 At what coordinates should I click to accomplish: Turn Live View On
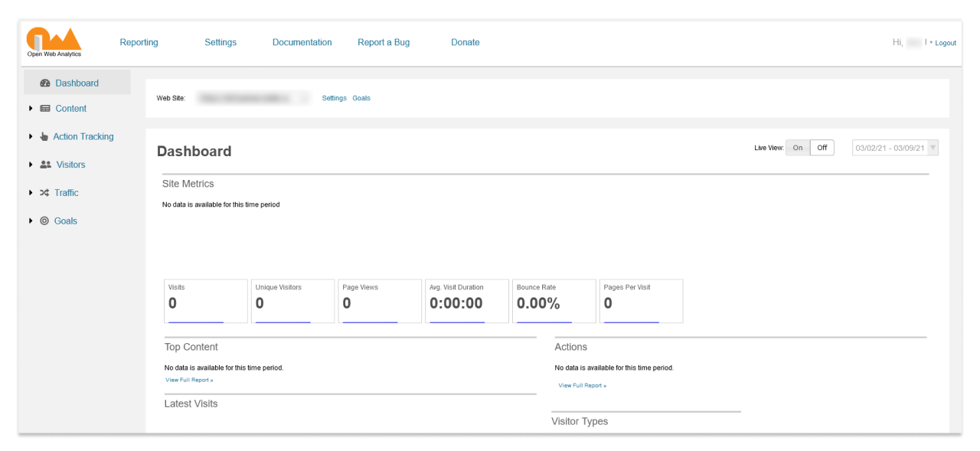coord(798,148)
